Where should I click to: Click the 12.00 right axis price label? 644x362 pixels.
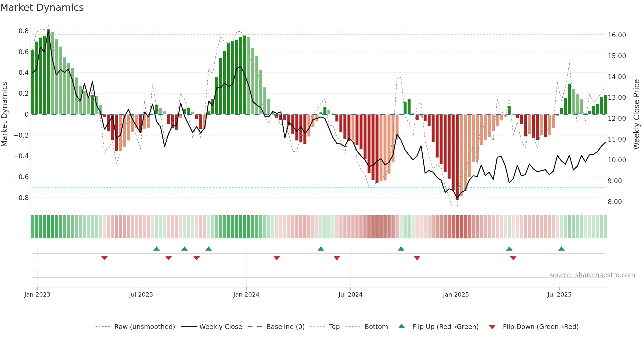[x=617, y=118]
